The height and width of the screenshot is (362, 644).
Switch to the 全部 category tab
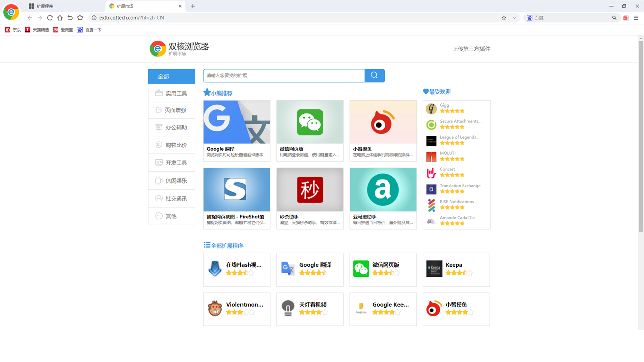172,76
